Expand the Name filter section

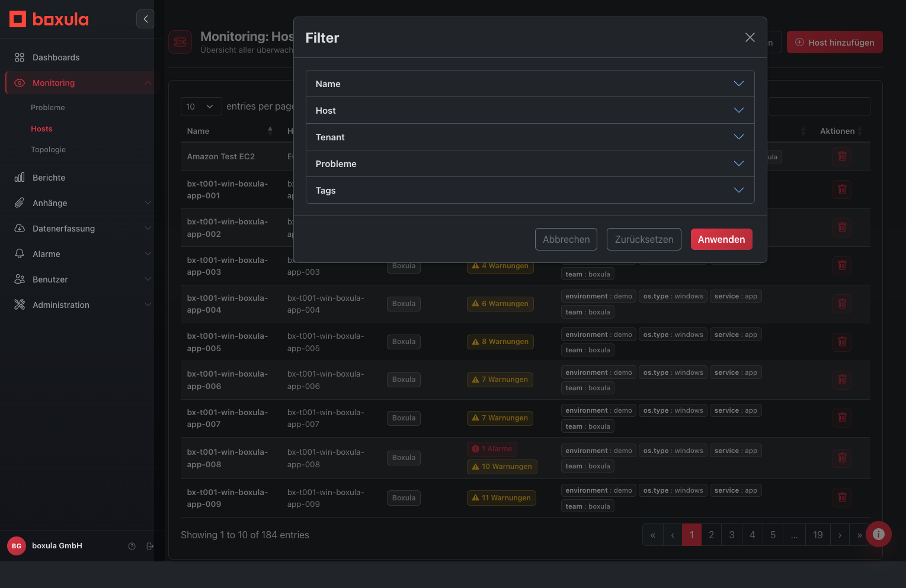[530, 83]
